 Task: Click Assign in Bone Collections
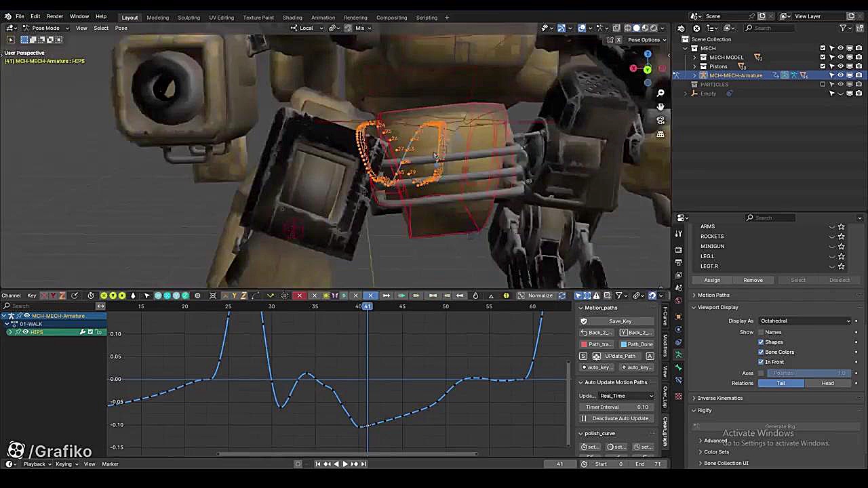(x=712, y=280)
